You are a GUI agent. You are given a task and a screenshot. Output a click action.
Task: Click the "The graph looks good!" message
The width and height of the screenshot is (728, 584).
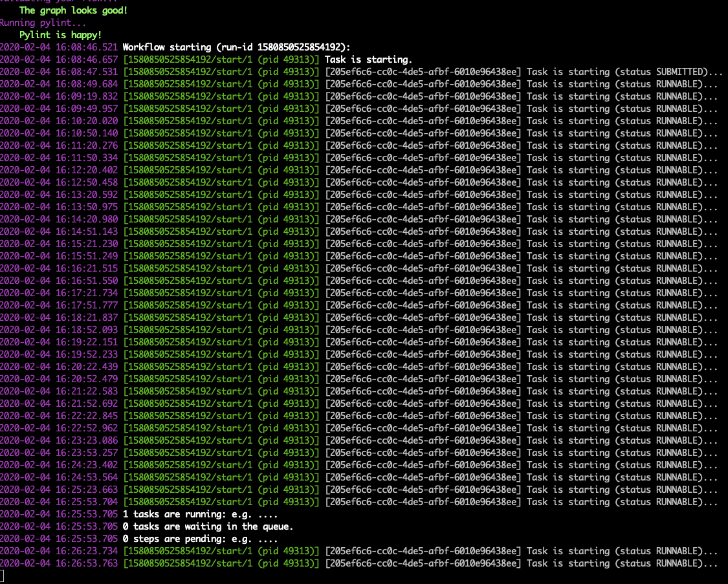point(73,10)
